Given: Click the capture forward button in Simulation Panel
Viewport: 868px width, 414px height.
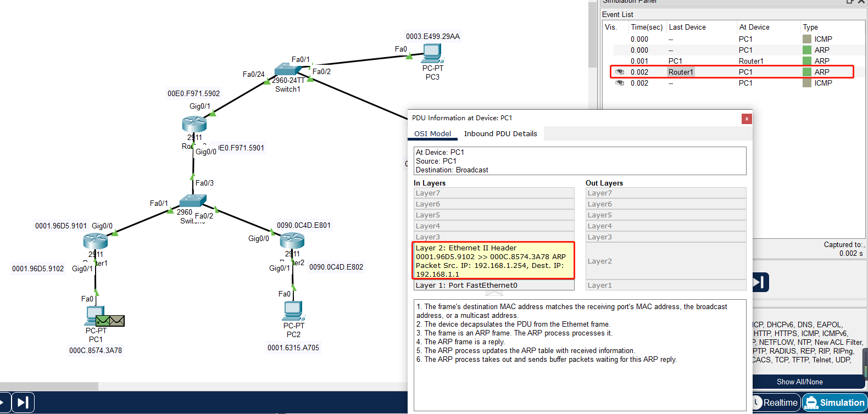Looking at the screenshot, I should point(760,282).
